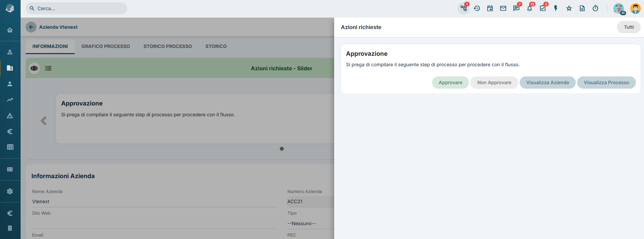Go to Home via the sidebar house icon
This screenshot has width=644, height=239.
click(10, 30)
